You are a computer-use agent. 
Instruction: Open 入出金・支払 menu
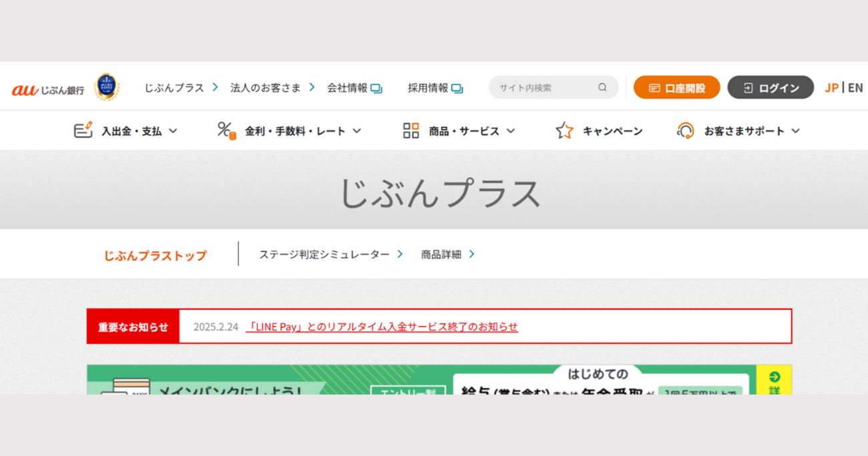(132, 131)
